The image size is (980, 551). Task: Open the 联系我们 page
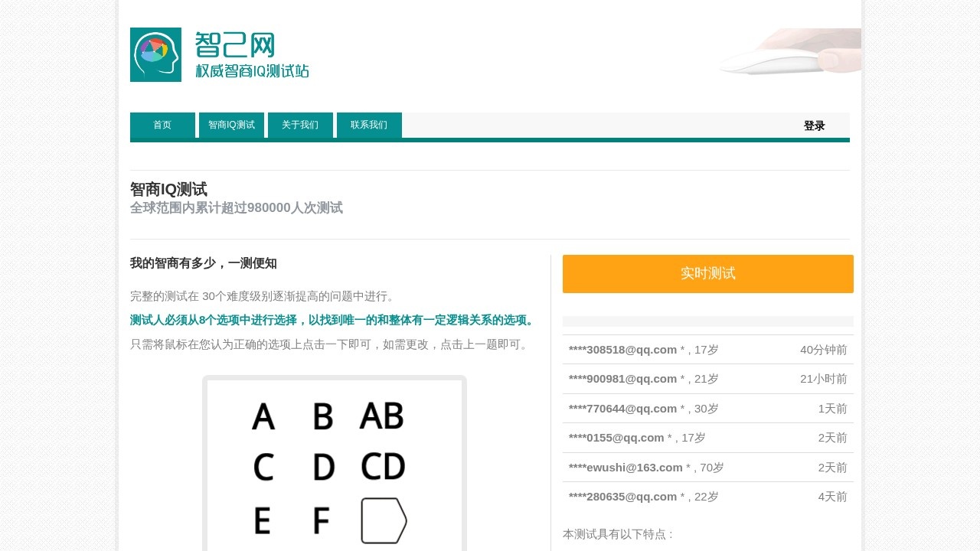(x=369, y=125)
